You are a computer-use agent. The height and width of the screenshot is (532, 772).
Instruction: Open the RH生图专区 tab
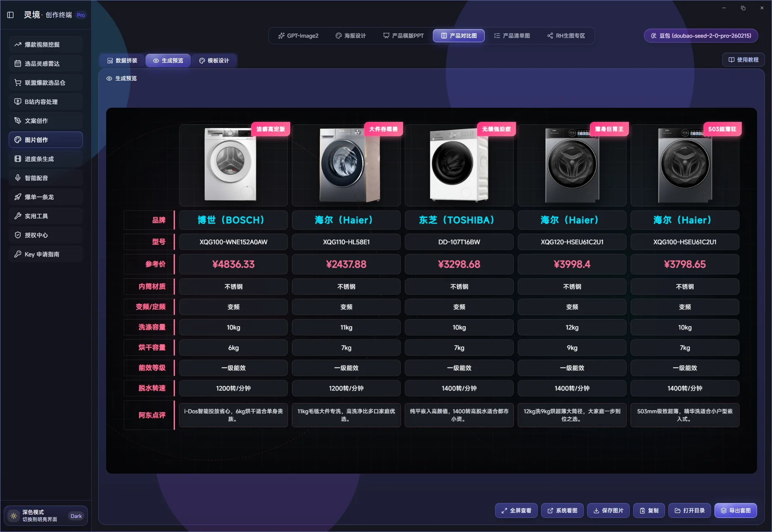[566, 36]
